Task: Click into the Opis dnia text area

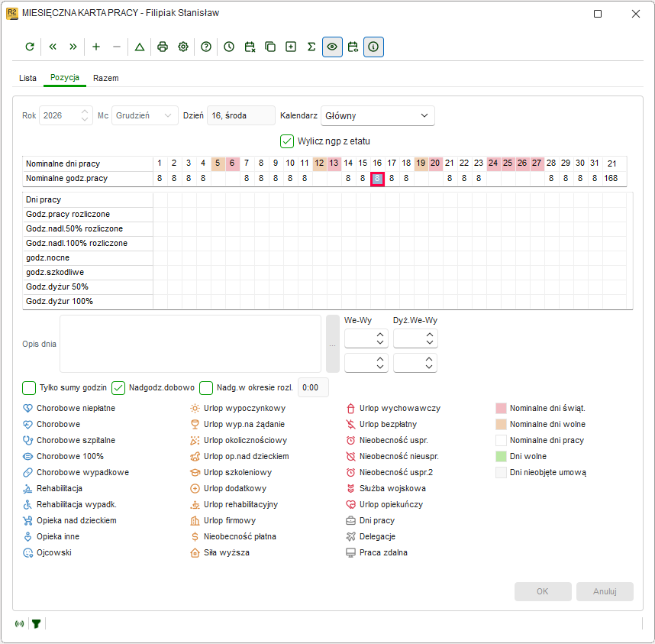Action: [x=191, y=344]
